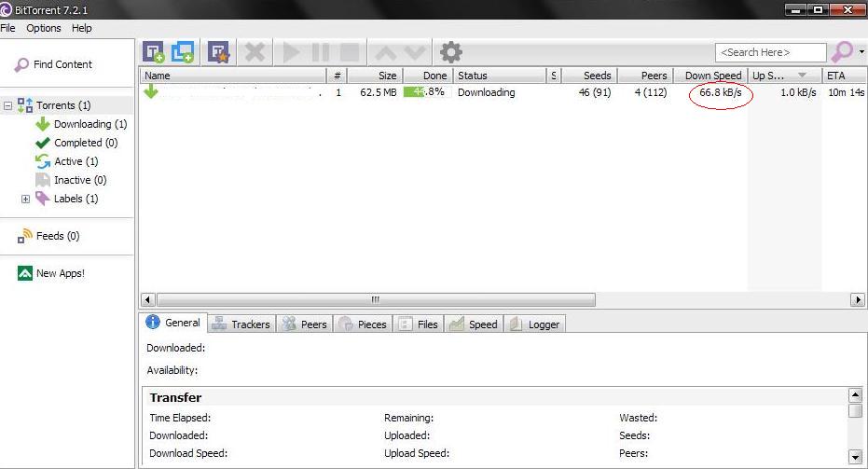This screenshot has width=868, height=469.
Task: Open the Help menu
Action: pos(81,28)
